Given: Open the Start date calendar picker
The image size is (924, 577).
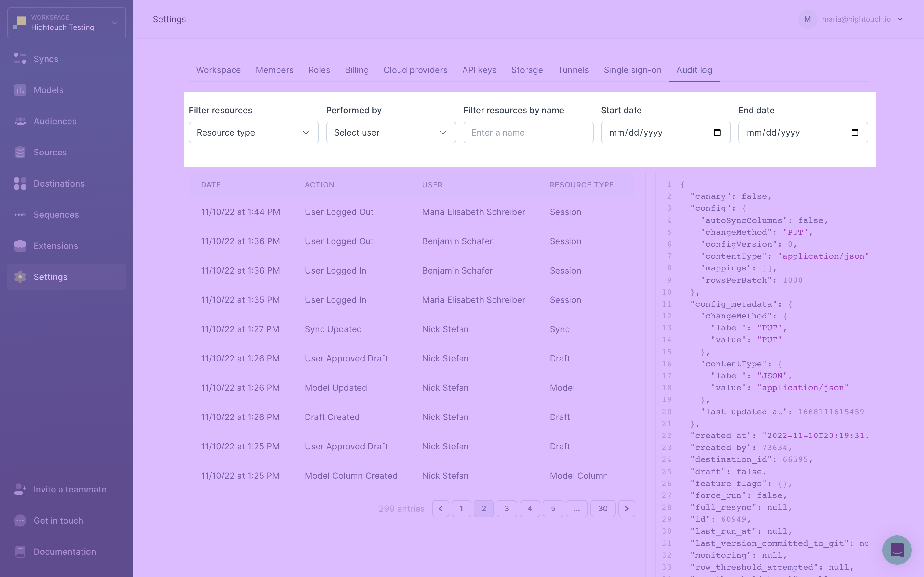Looking at the screenshot, I should click(717, 132).
